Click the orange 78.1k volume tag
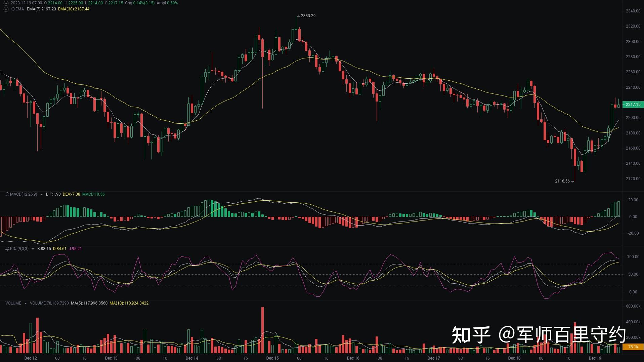The image size is (644, 362). click(x=633, y=347)
